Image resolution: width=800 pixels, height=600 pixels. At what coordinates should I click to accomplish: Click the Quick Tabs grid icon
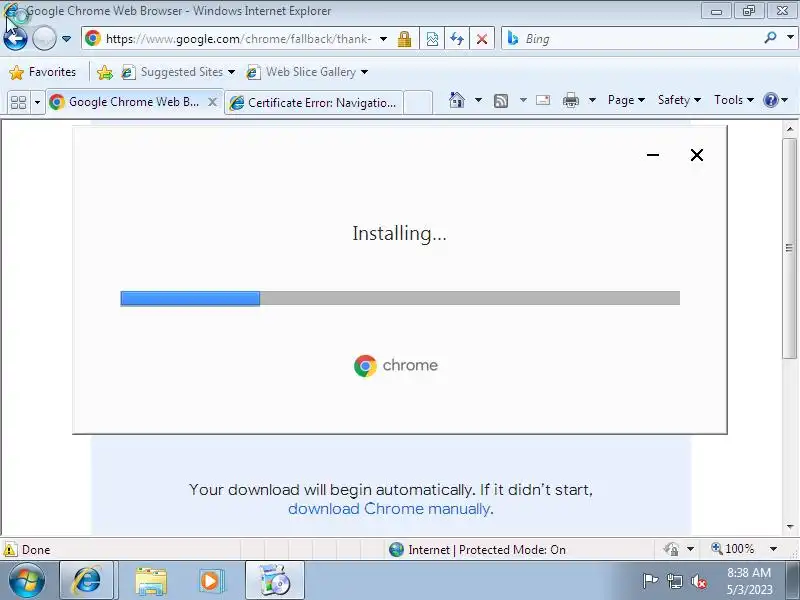pyautogui.click(x=18, y=102)
